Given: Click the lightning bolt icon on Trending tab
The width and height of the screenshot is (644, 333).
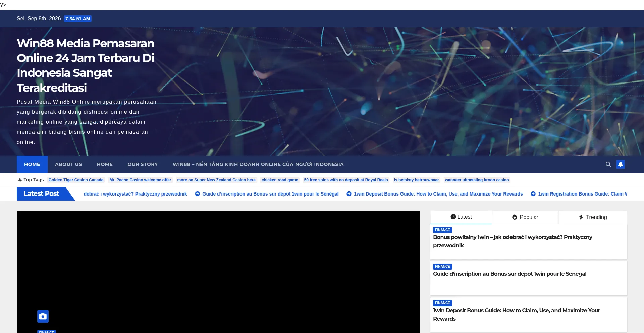Looking at the screenshot, I should click(x=581, y=217).
